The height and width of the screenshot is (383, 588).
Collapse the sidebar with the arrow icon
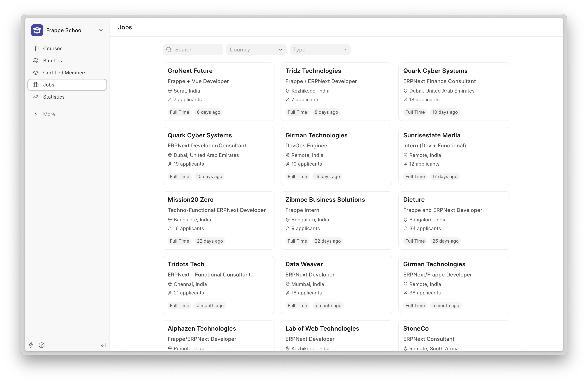pyautogui.click(x=103, y=345)
